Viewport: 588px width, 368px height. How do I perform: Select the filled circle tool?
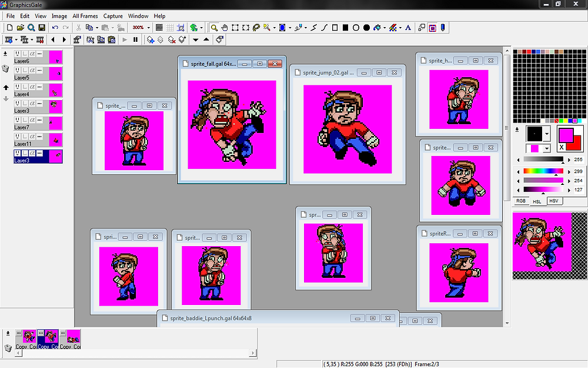[367, 28]
